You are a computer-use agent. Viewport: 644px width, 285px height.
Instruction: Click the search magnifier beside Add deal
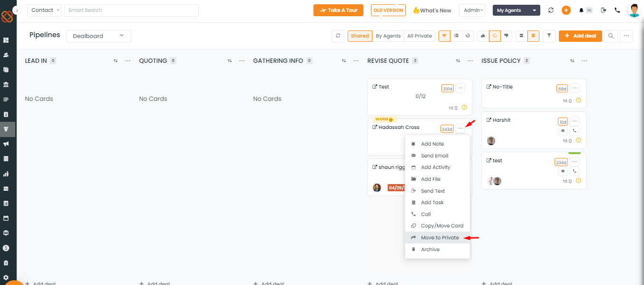point(611,36)
